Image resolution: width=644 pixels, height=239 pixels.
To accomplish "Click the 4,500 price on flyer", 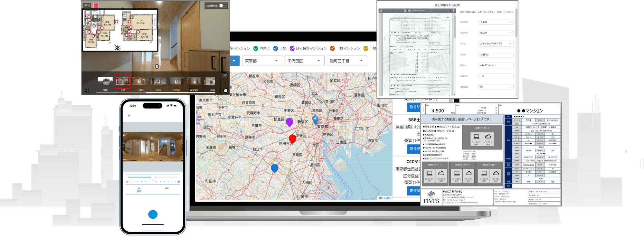I will pyautogui.click(x=438, y=111).
